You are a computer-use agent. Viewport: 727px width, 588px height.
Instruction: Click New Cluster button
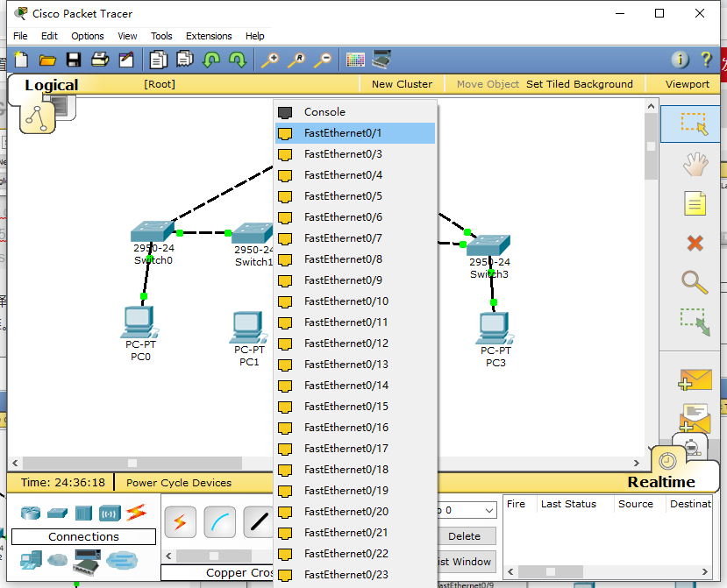tap(402, 84)
